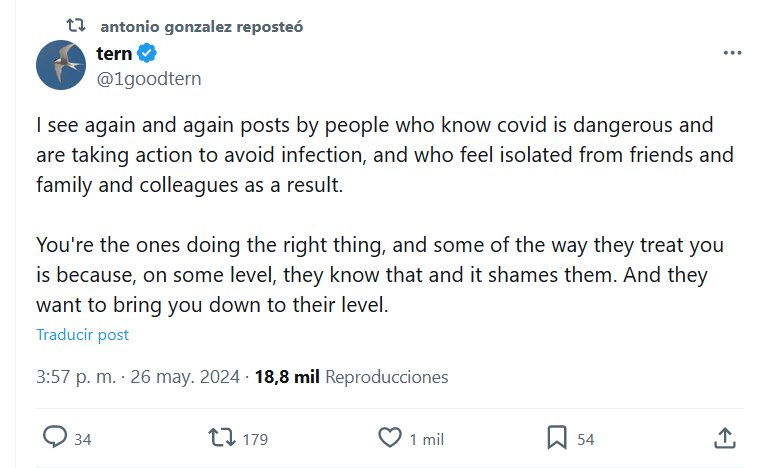Open the three-dot more options menu
This screenshot has height=468, width=758.
coord(732,53)
